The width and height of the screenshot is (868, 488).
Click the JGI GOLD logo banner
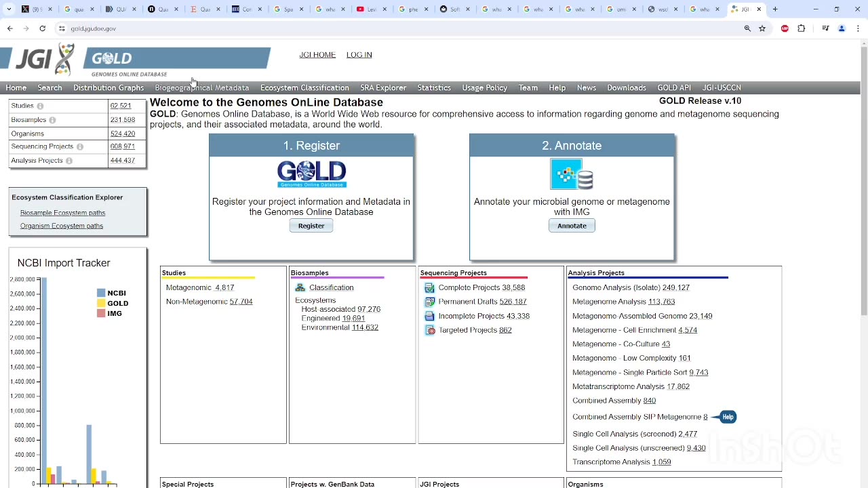tap(136, 61)
